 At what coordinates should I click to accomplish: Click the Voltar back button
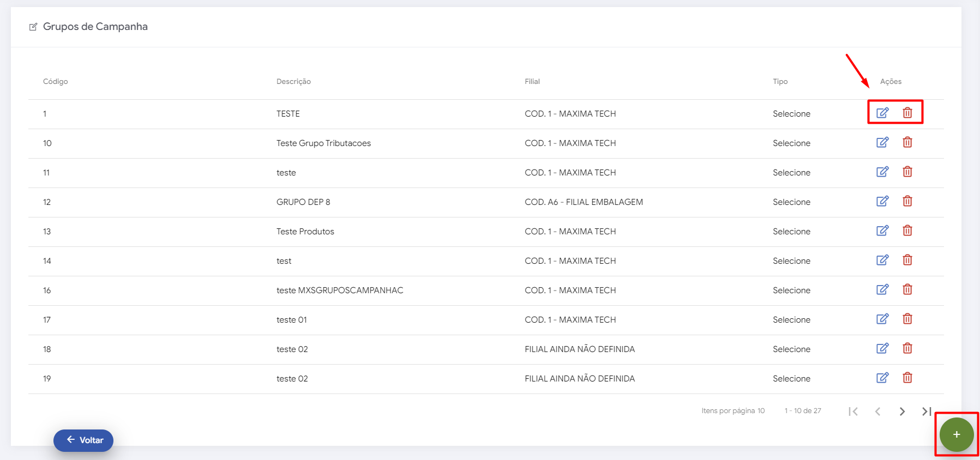point(83,440)
